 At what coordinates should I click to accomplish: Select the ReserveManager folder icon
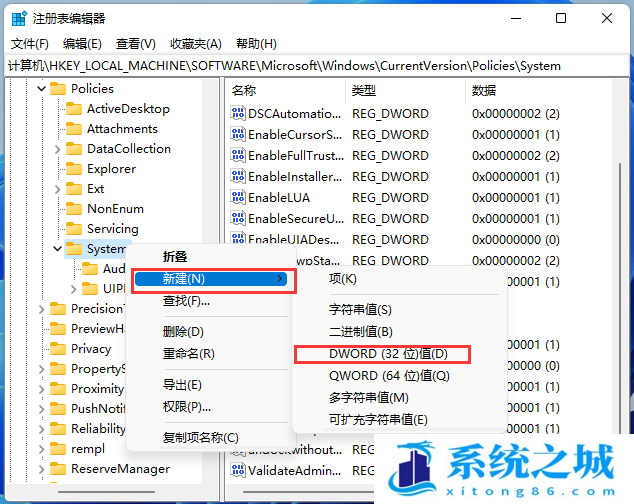point(58,469)
